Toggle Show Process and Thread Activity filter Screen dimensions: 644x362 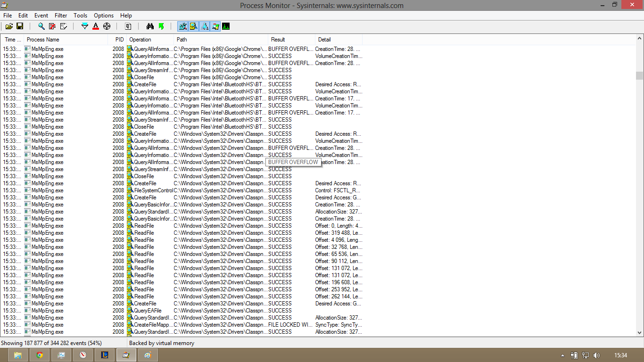pos(215,26)
